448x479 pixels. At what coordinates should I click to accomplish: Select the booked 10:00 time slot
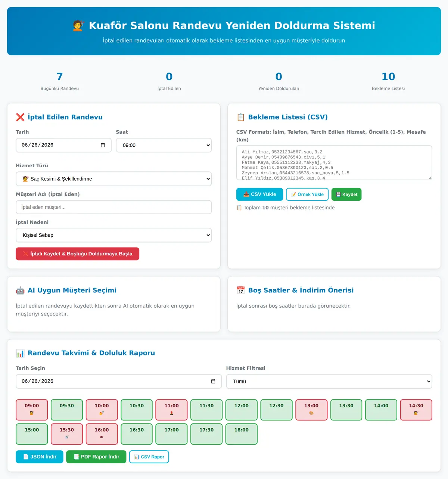click(102, 410)
